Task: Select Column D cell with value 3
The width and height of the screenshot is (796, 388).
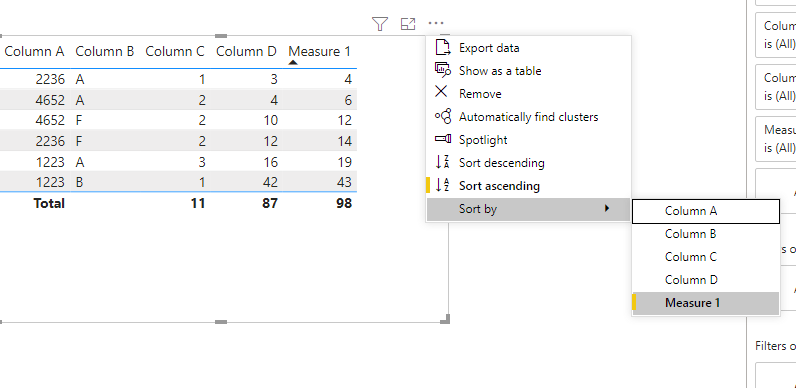Action: pos(274,79)
